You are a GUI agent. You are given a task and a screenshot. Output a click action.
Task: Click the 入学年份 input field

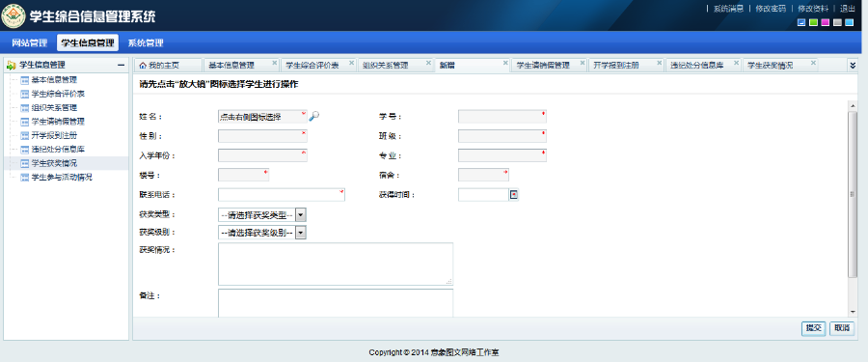point(262,155)
